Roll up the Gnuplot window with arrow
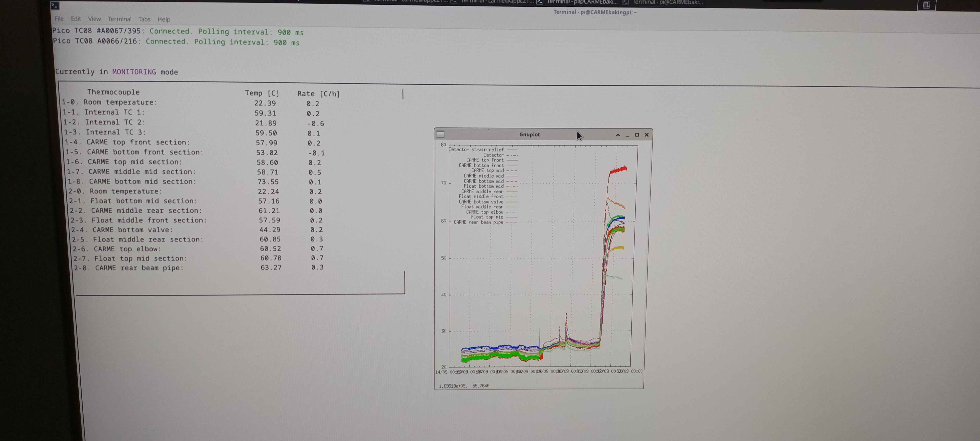Image resolution: width=980 pixels, height=441 pixels. click(618, 135)
